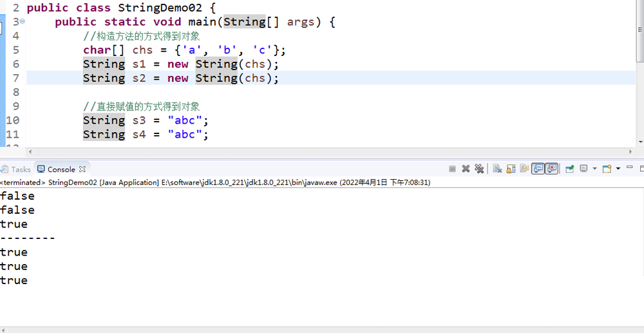The width and height of the screenshot is (644, 333).
Task: Toggle show console on standard output change
Action: pyautogui.click(x=538, y=169)
